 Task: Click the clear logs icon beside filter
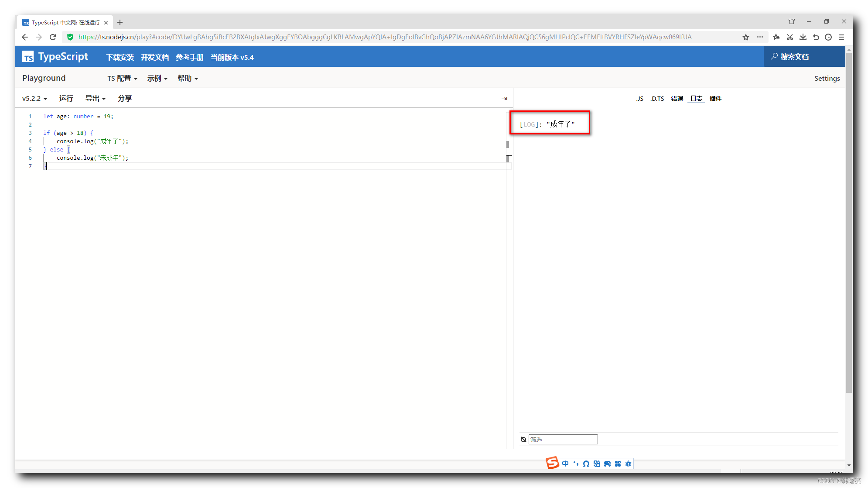click(x=523, y=440)
